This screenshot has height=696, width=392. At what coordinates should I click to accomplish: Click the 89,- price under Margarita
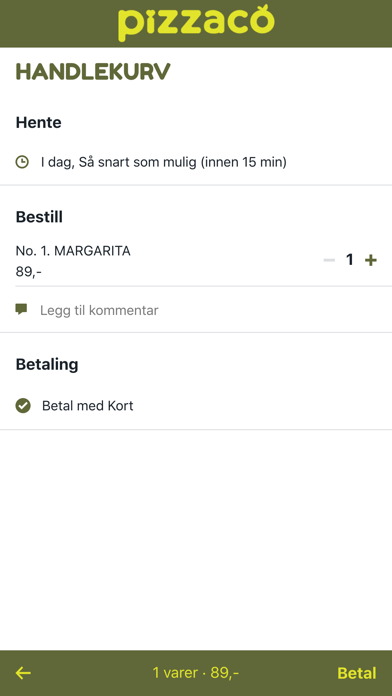click(x=29, y=272)
